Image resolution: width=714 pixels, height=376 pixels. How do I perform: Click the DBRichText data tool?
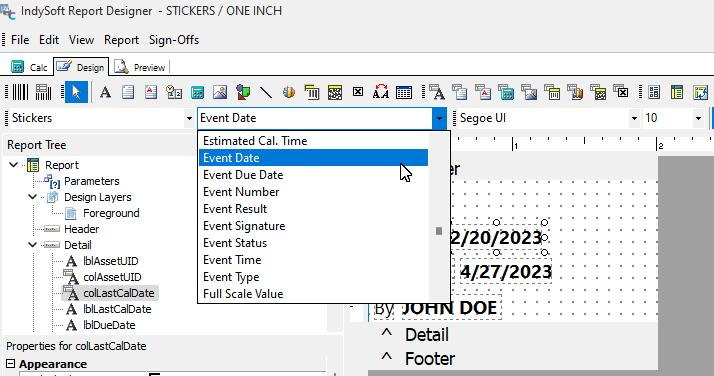coord(483,92)
